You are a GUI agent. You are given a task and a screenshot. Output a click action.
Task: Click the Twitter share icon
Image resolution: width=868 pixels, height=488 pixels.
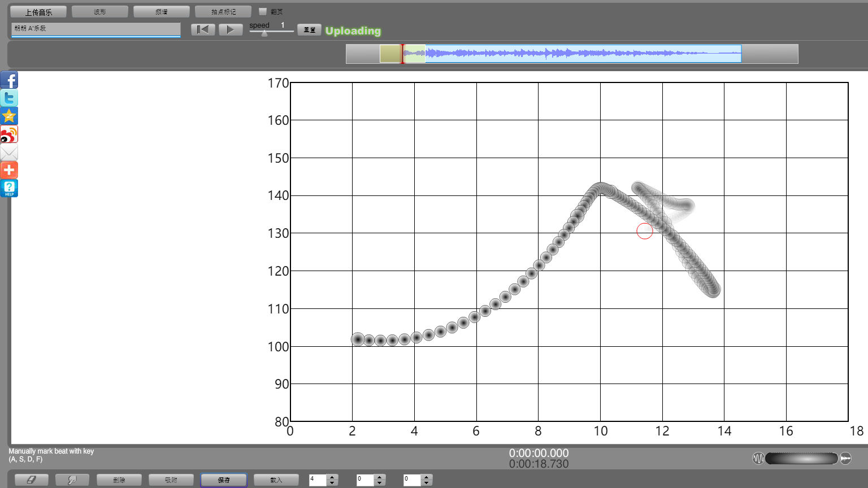pyautogui.click(x=9, y=98)
